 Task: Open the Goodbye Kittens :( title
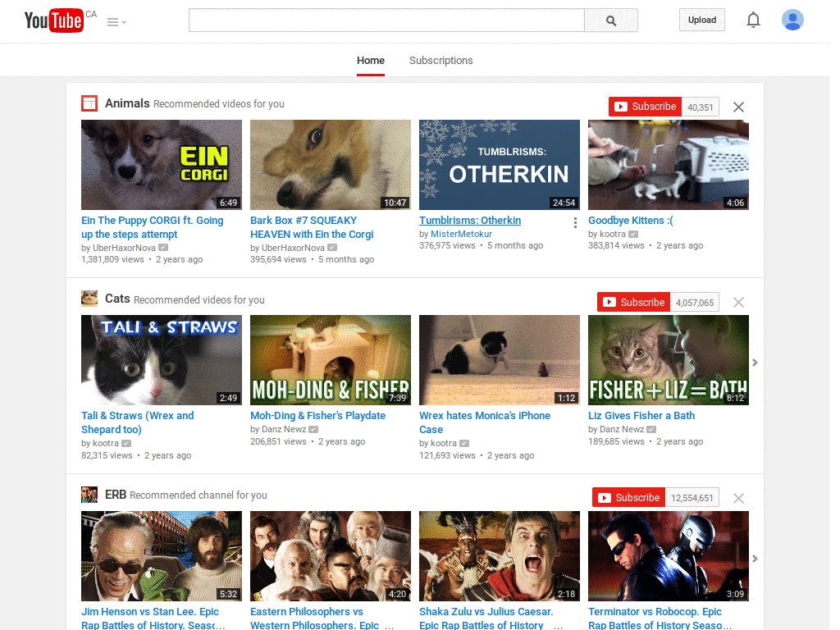(x=631, y=220)
